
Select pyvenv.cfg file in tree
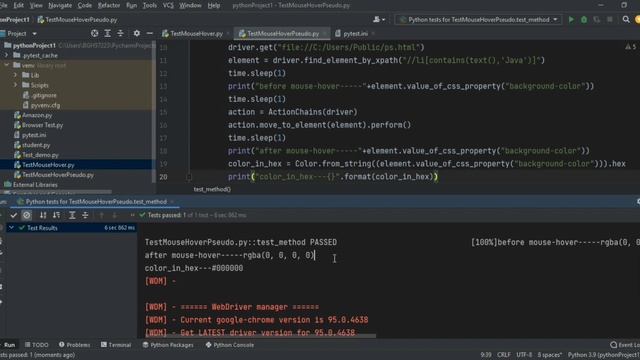click(45, 105)
